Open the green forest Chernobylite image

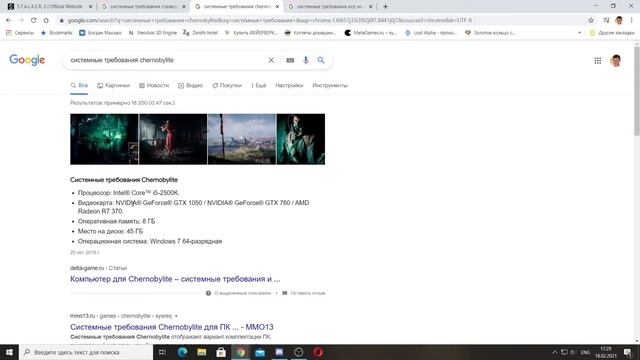104,139
